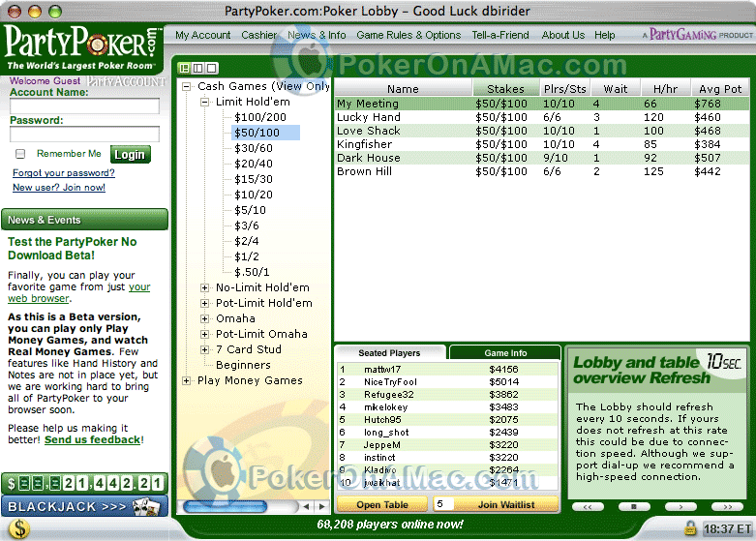This screenshot has width=756, height=541.
Task: Open the News & Events header
Action: point(84,220)
